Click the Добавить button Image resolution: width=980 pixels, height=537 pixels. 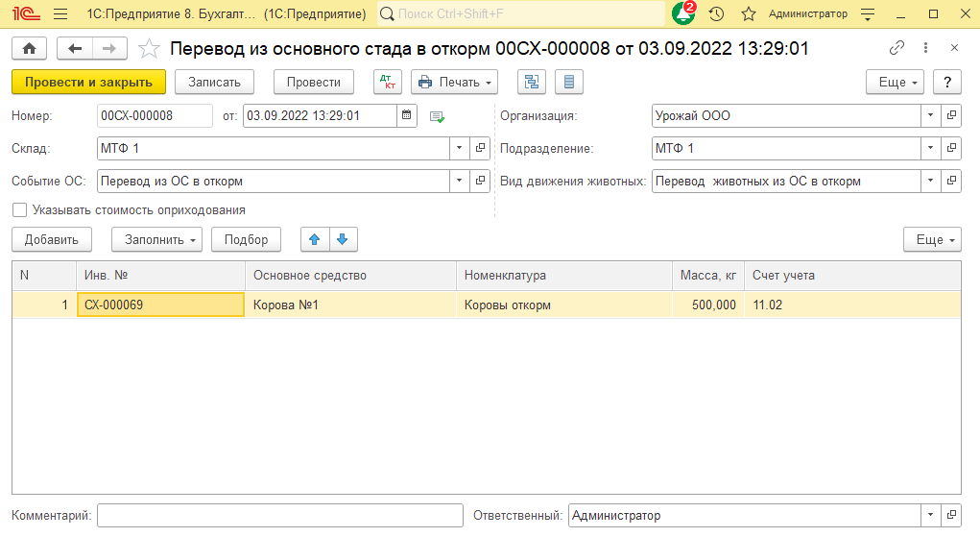(52, 239)
